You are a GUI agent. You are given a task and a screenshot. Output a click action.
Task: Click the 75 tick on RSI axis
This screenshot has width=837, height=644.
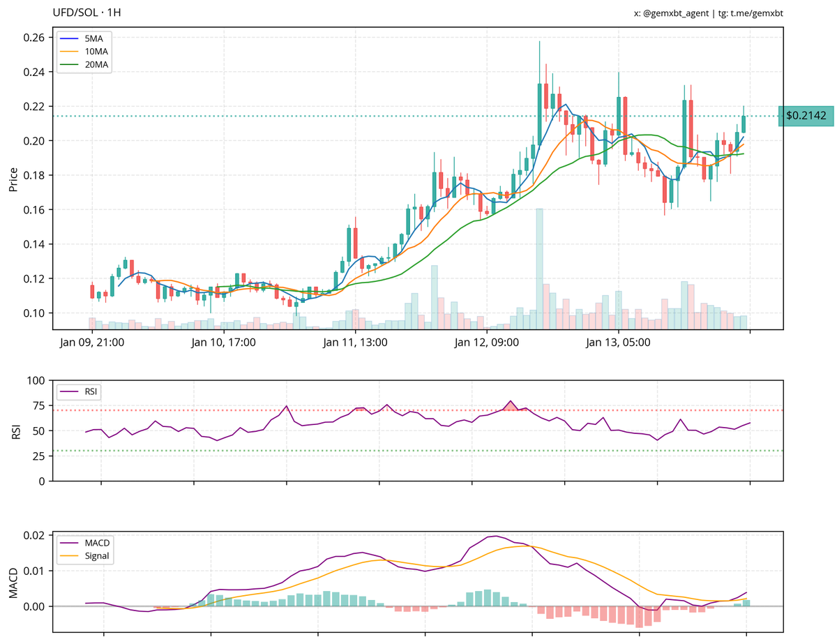tap(40, 406)
